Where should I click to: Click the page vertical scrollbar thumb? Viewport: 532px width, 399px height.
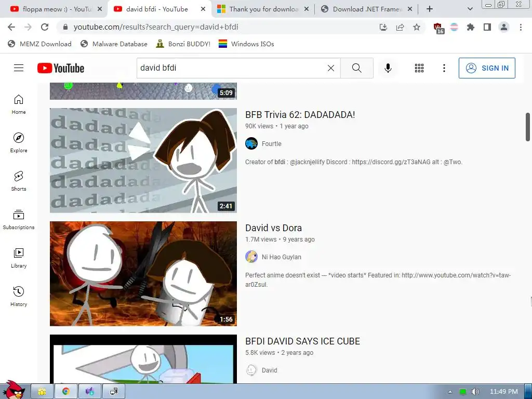click(x=528, y=127)
